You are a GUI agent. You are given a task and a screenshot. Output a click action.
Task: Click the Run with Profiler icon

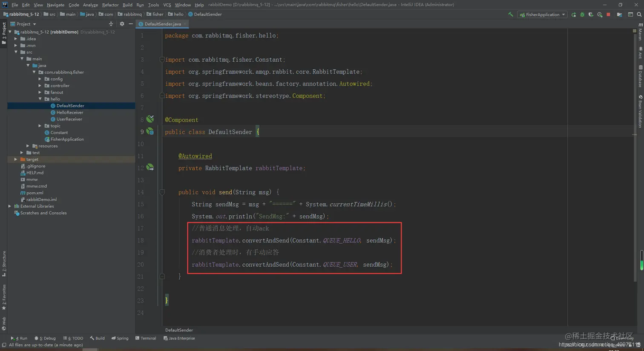tap(600, 14)
